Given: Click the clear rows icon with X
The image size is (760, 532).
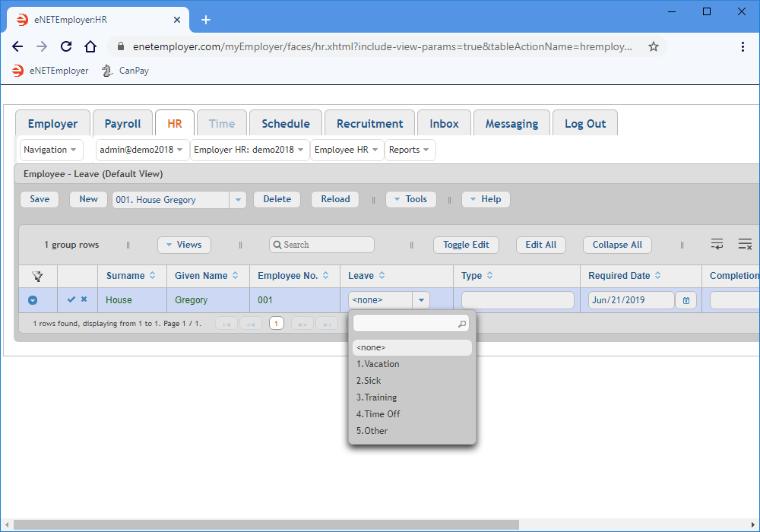Looking at the screenshot, I should click(x=745, y=244).
